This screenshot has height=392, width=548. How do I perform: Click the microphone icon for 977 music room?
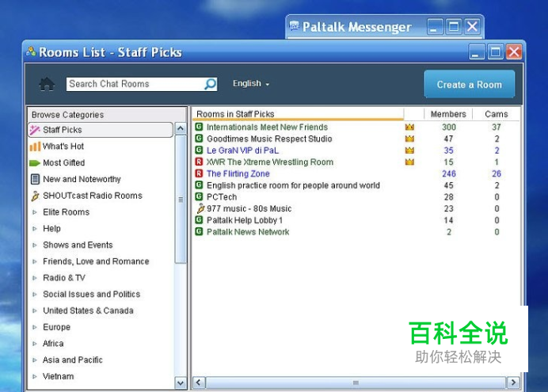(x=200, y=208)
